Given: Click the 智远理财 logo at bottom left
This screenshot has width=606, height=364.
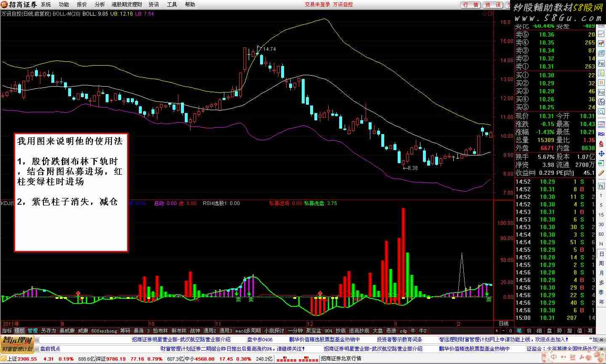Looking at the screenshot, I should point(17,344).
